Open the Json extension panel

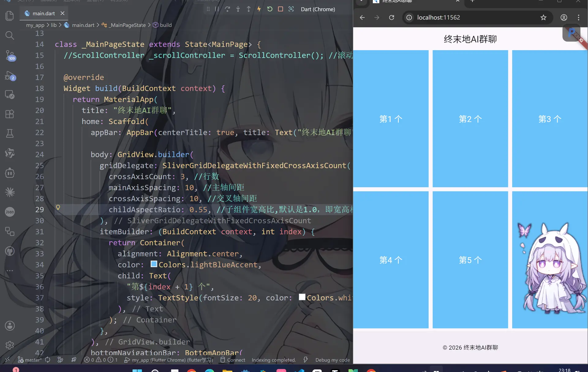click(10, 212)
